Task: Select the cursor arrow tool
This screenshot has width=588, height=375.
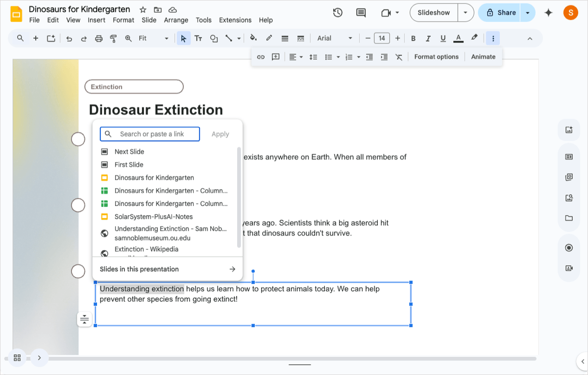Action: coord(184,38)
